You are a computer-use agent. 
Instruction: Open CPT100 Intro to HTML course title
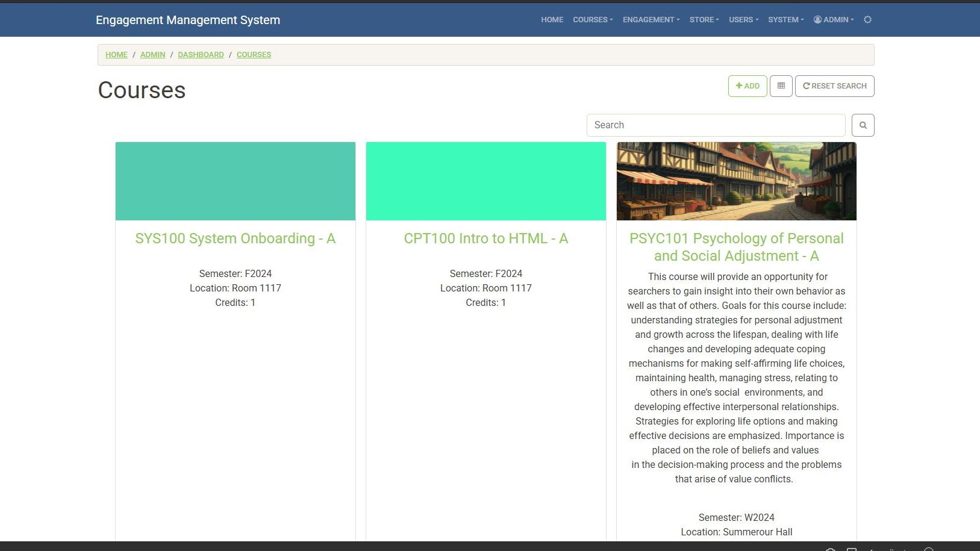tap(485, 238)
